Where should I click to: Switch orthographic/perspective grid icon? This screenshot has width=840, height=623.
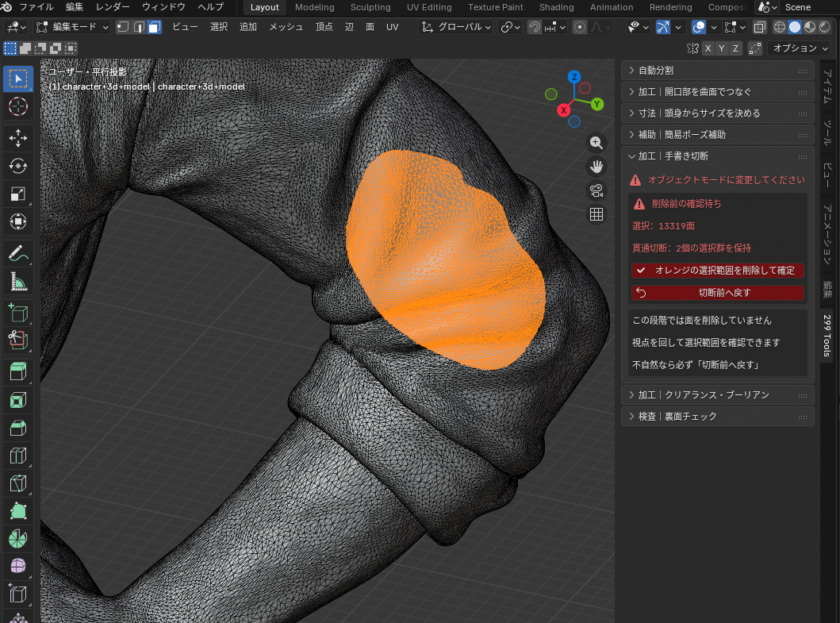(x=596, y=214)
